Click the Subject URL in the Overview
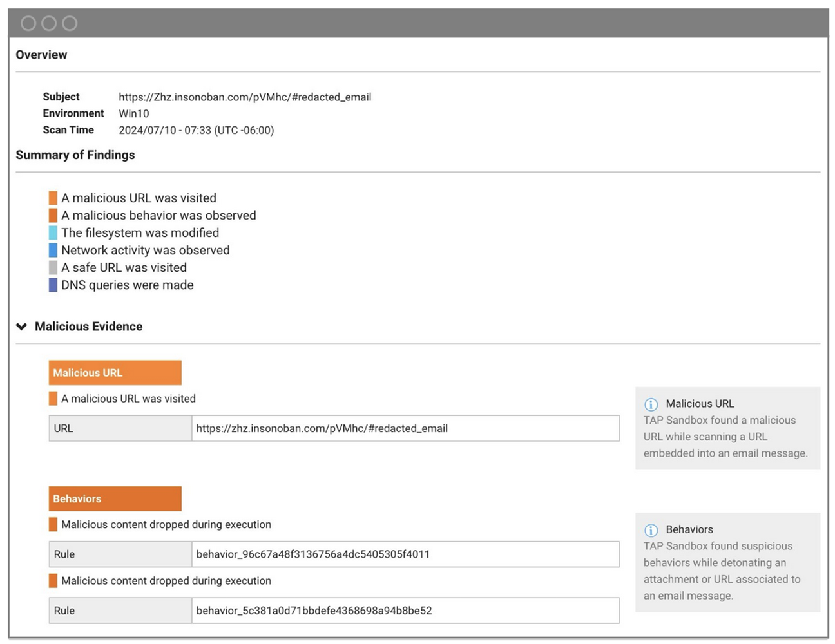Image resolution: width=835 pixels, height=644 pixels. [x=245, y=97]
